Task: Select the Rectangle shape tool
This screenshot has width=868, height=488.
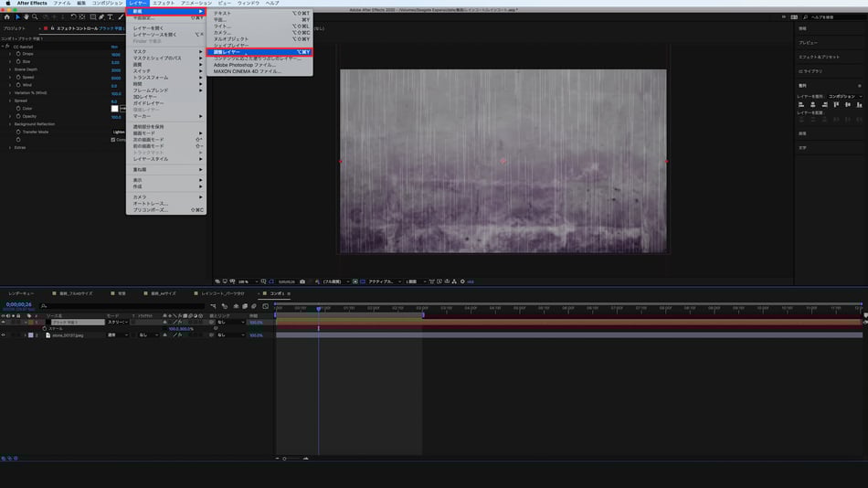Action: click(x=92, y=16)
